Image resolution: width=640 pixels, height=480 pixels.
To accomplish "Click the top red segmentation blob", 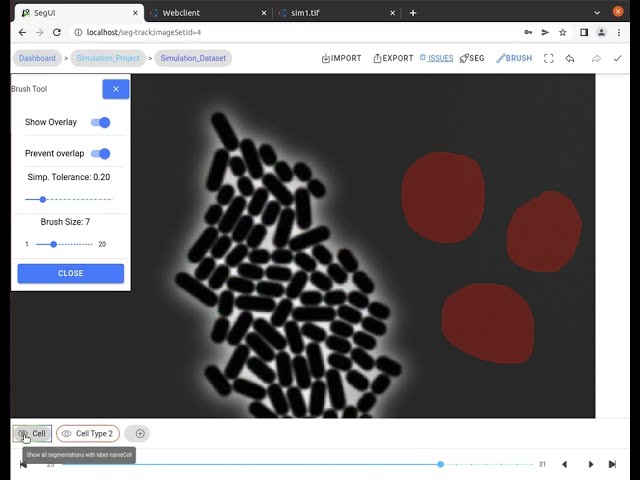I will coord(443,198).
